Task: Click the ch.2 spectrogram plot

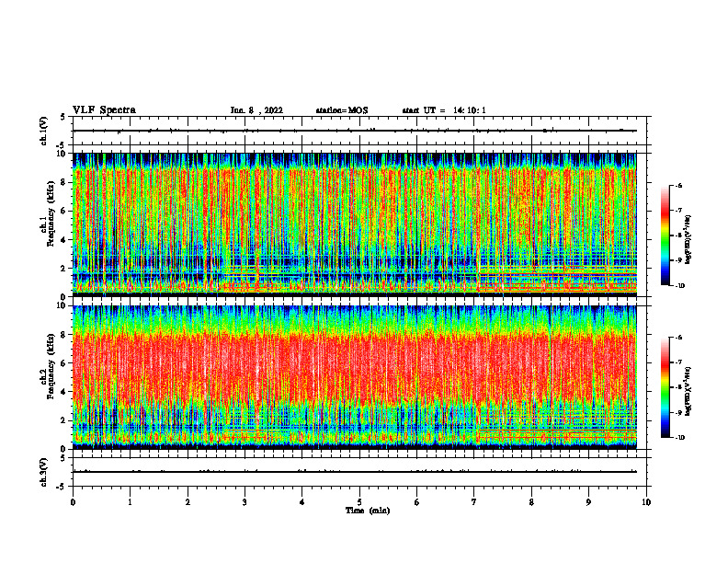Action: [355, 377]
